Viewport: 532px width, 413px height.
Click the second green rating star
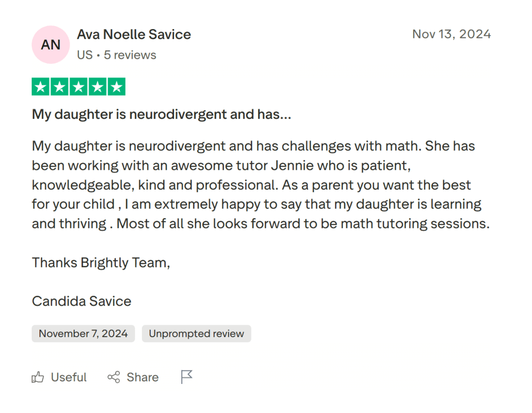[x=60, y=87]
